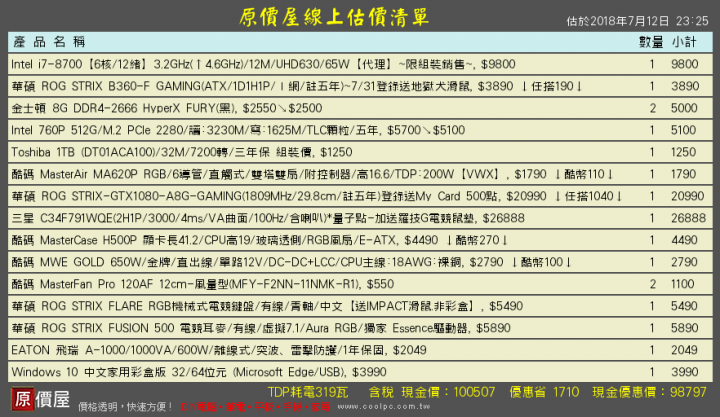Click the 4490 subtotal value

684,240
